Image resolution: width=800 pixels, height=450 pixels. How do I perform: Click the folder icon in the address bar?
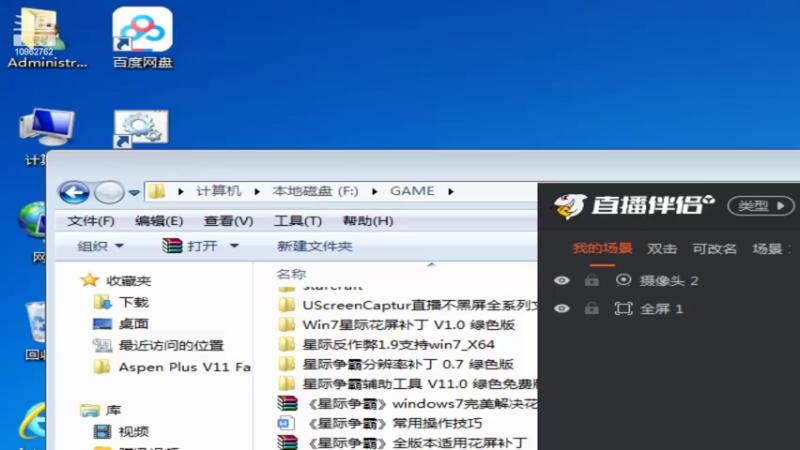157,191
